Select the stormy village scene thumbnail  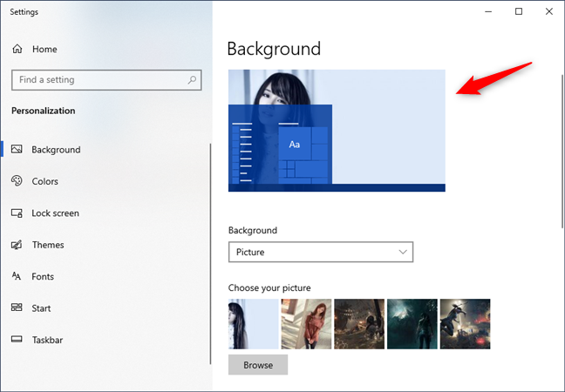[x=359, y=324]
